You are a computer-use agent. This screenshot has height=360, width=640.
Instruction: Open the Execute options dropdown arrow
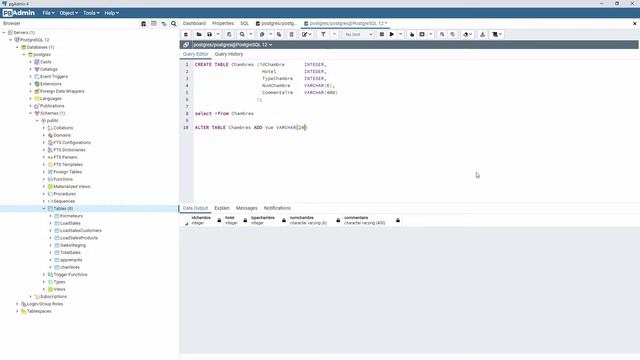click(x=400, y=34)
